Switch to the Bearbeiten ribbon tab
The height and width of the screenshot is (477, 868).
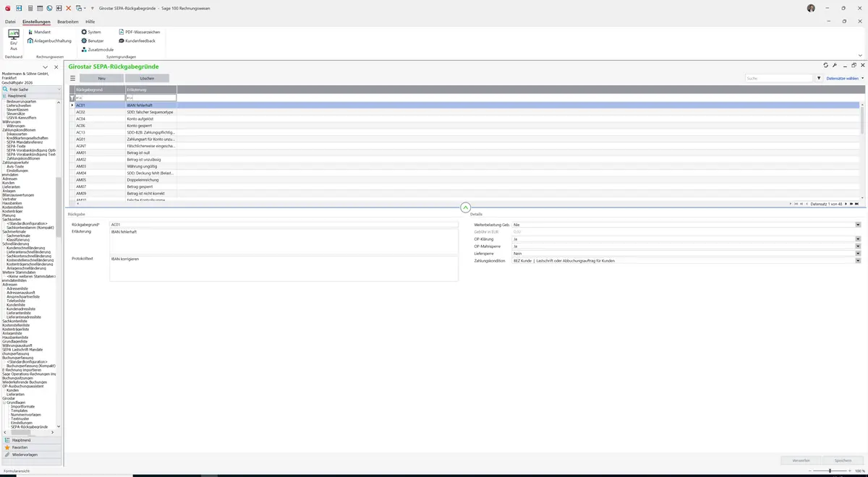click(68, 22)
